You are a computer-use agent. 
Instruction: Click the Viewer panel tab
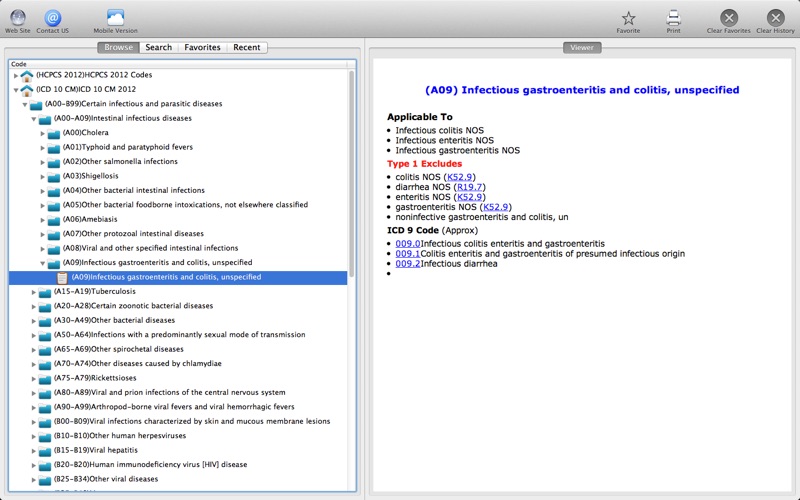pyautogui.click(x=582, y=47)
